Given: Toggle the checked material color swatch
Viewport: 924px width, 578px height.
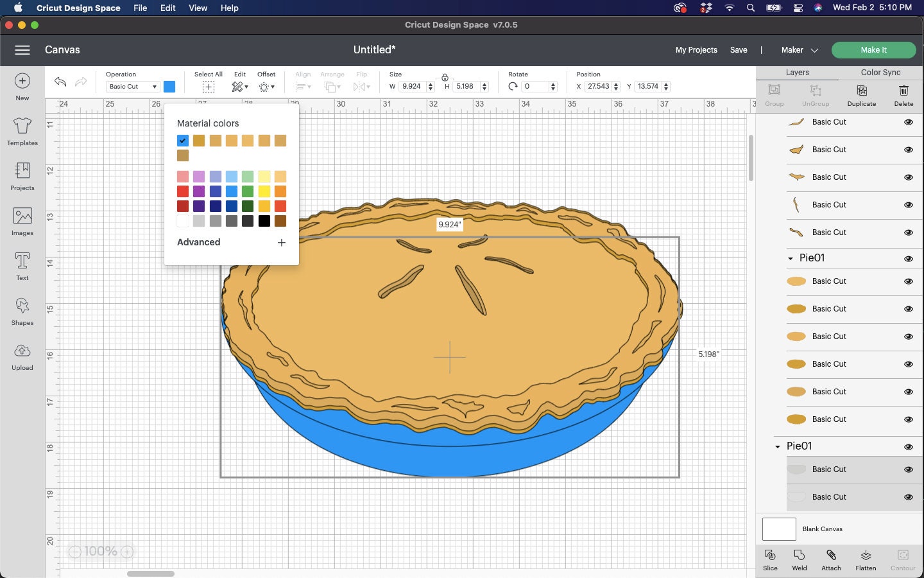Looking at the screenshot, I should [x=183, y=141].
